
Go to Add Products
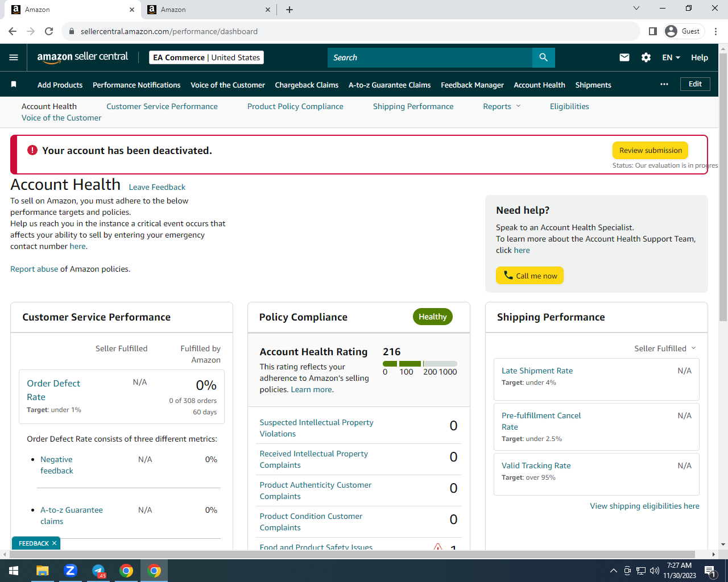coord(60,85)
